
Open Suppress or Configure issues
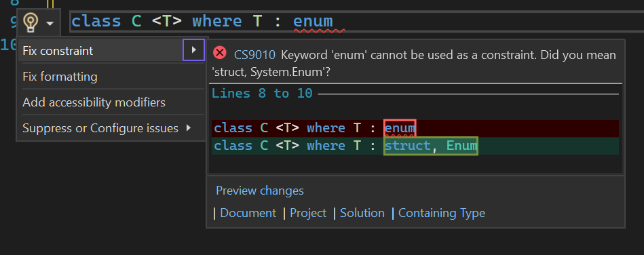click(x=111, y=128)
